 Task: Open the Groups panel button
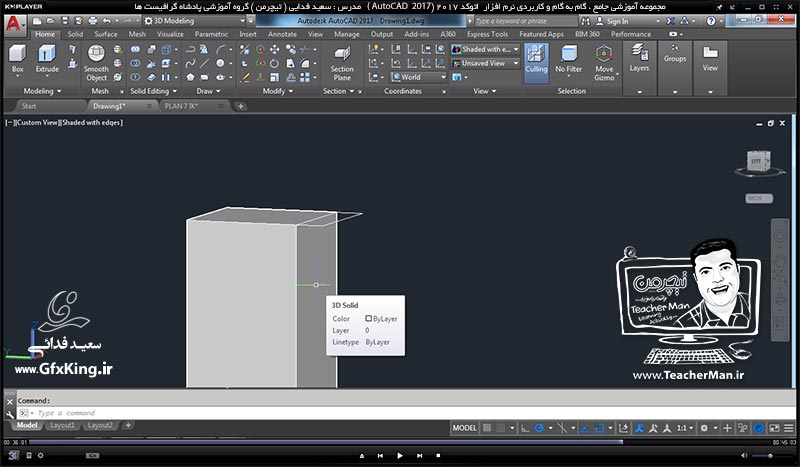click(674, 53)
